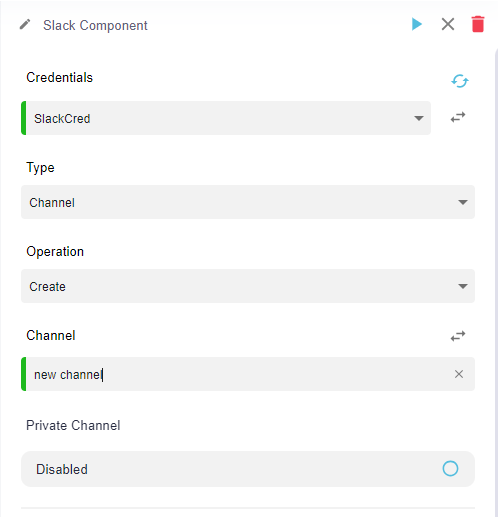Click swap arrows icon beside Channel label
The width and height of the screenshot is (498, 517).
point(458,336)
